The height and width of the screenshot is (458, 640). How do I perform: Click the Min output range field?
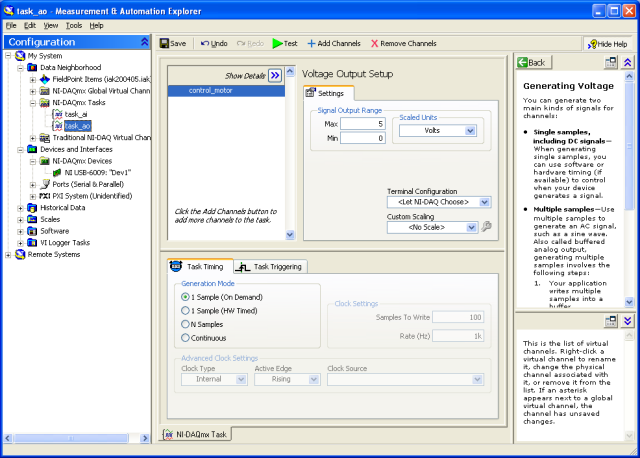(362, 138)
